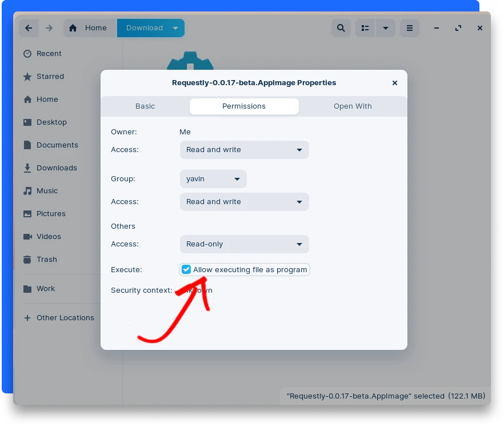Click the Music sidebar label
504x426 pixels.
[x=47, y=191]
